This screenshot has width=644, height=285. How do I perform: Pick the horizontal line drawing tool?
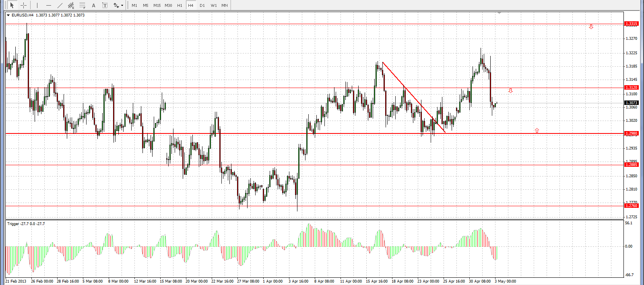coord(49,5)
